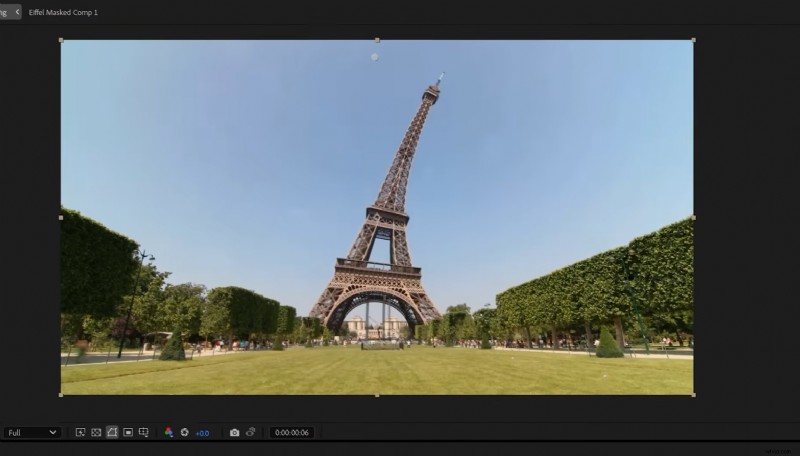Toggle mask and shape path visibility
Image resolution: width=800 pixels, height=456 pixels.
click(112, 433)
